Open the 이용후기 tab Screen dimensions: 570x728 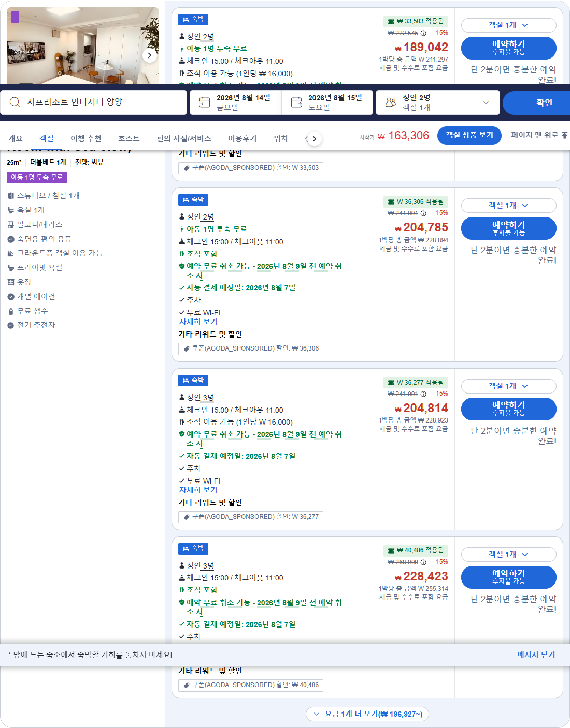tap(243, 138)
